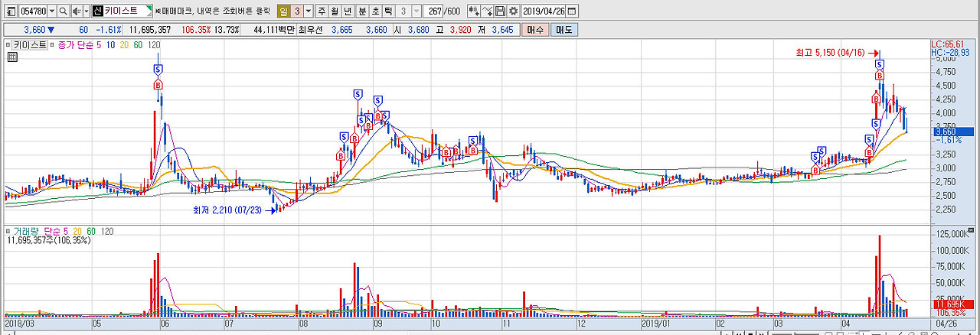Expand the speaker options dropdown arrow
The image size is (980, 335).
(87, 11)
